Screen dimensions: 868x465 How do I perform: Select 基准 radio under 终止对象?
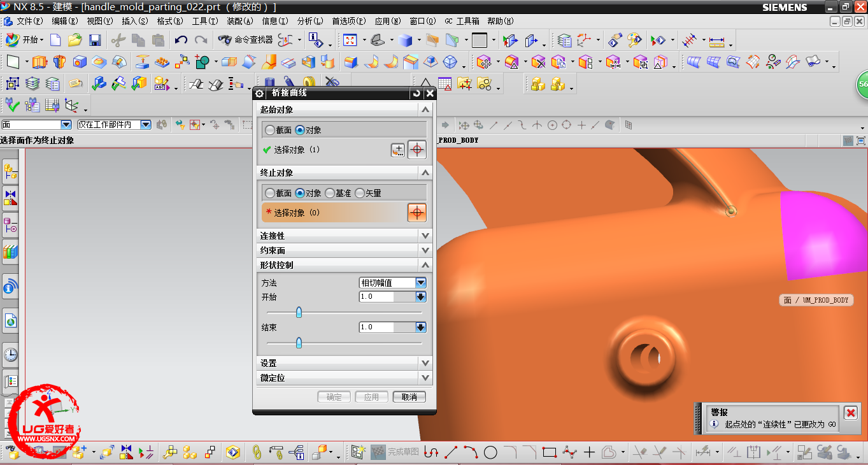tap(330, 193)
